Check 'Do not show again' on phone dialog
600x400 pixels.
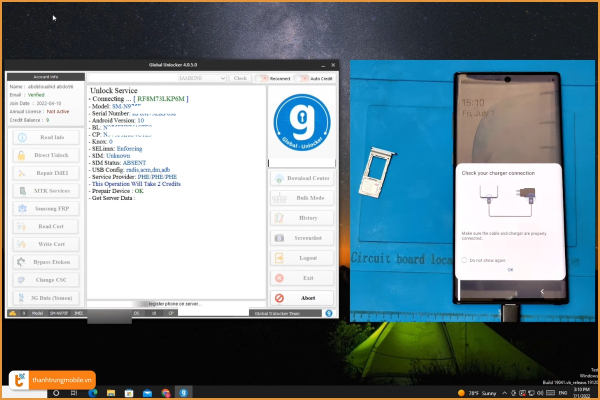pyautogui.click(x=463, y=259)
